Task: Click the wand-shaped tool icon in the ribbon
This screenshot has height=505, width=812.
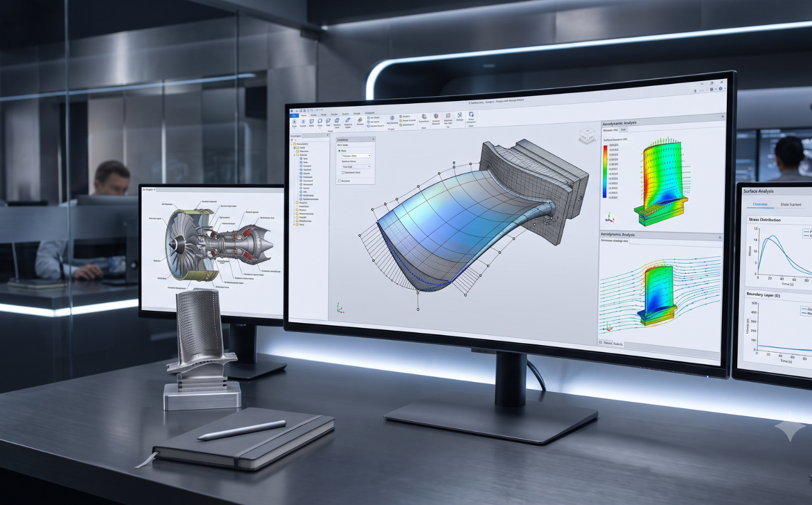Action: click(x=348, y=120)
